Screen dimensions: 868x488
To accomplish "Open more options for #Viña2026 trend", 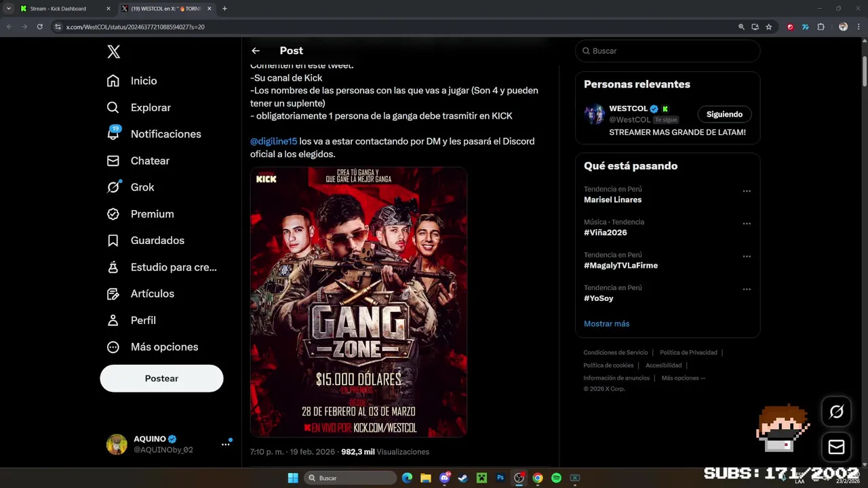I will pos(747,224).
